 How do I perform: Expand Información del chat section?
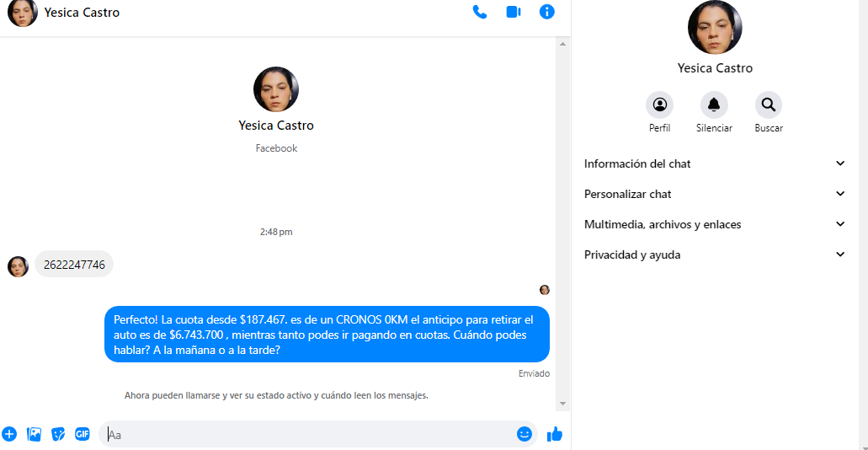pyautogui.click(x=714, y=163)
